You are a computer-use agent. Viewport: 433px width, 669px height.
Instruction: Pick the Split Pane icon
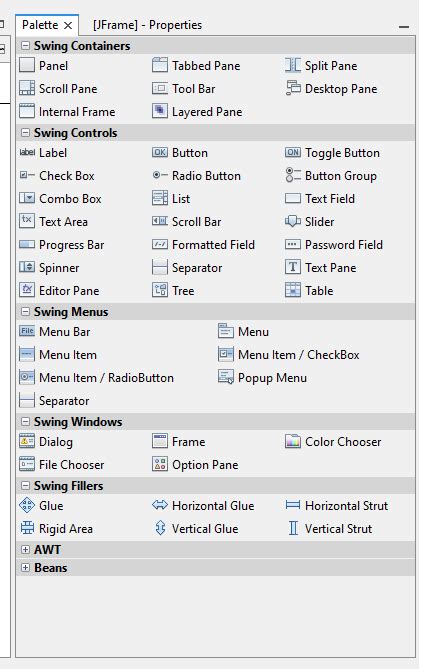(x=293, y=65)
